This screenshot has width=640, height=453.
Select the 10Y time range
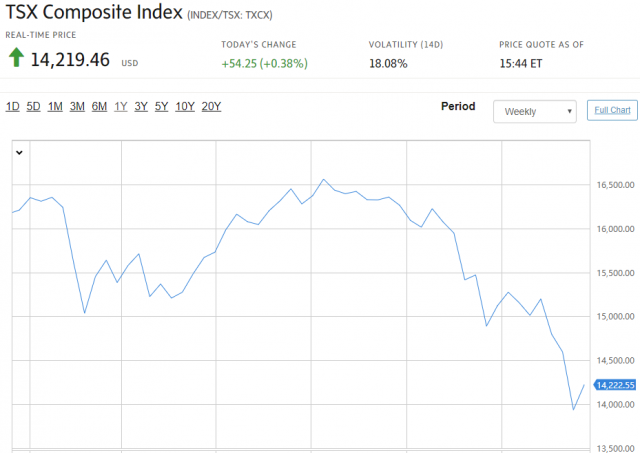pyautogui.click(x=185, y=107)
